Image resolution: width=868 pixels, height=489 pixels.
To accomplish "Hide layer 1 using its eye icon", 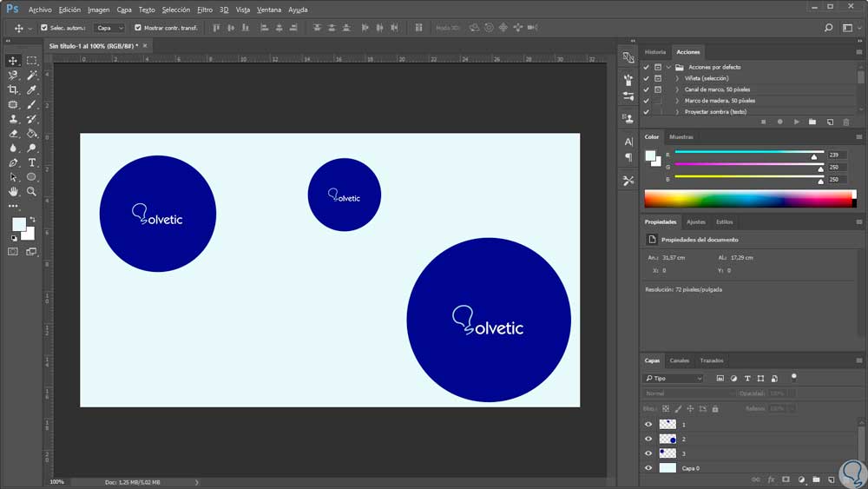I will [648, 424].
